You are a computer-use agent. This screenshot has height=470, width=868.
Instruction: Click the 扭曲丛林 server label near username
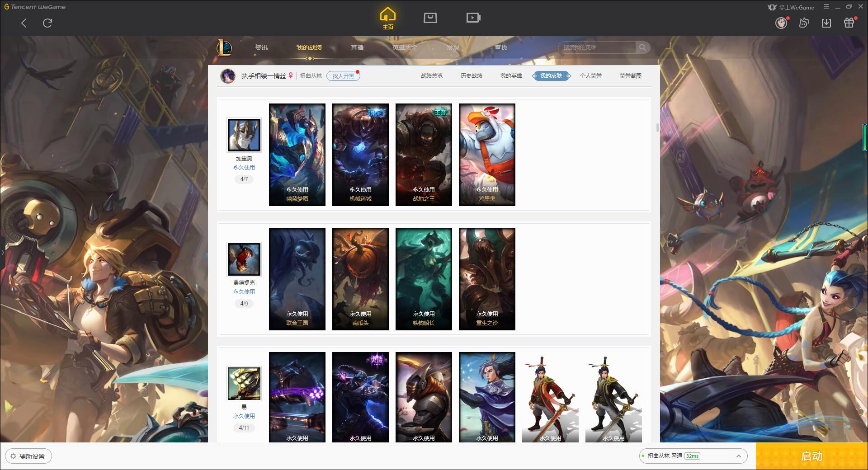[x=311, y=76]
